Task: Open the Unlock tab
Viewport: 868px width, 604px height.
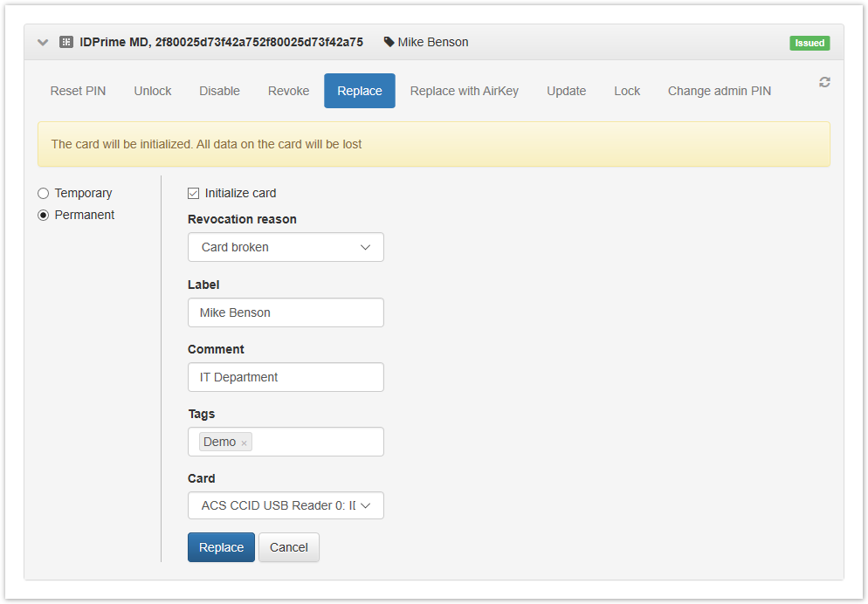Action: 153,91
